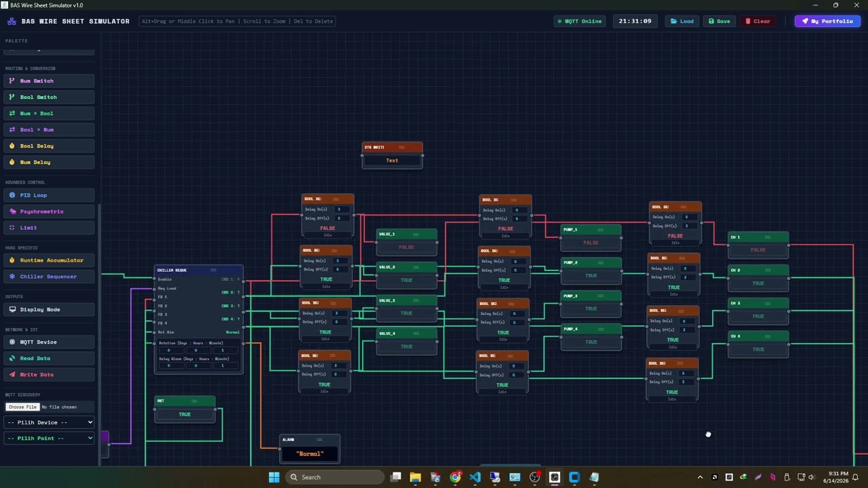Click the Windows taskbar Search box

click(334, 477)
